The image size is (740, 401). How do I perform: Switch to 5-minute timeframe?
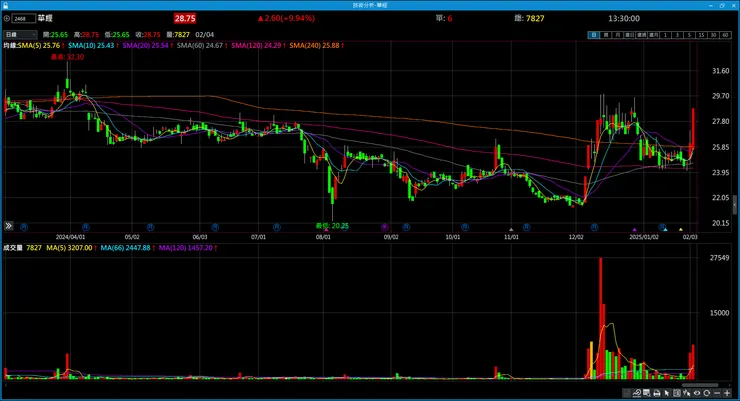coord(689,35)
